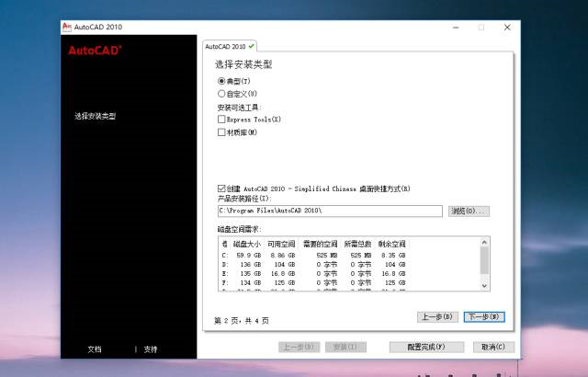The image size is (588, 377).
Task: Click the 所需总数 total required column header
Action: pos(357,244)
